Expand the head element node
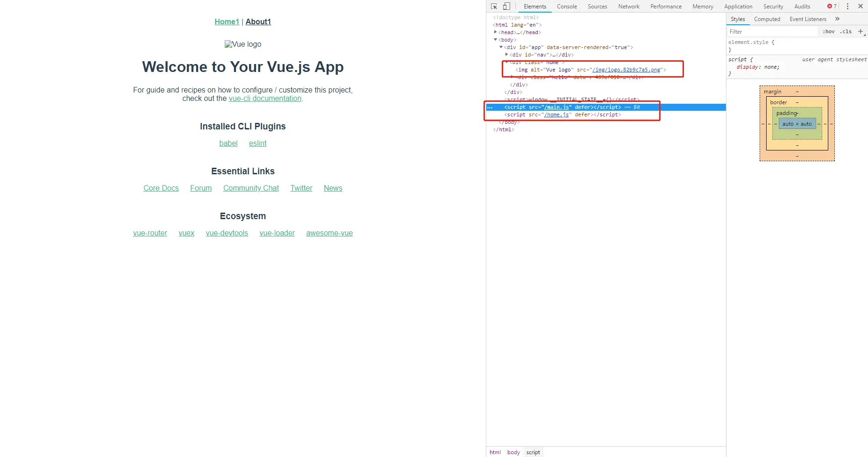The image size is (868, 457). coord(496,32)
